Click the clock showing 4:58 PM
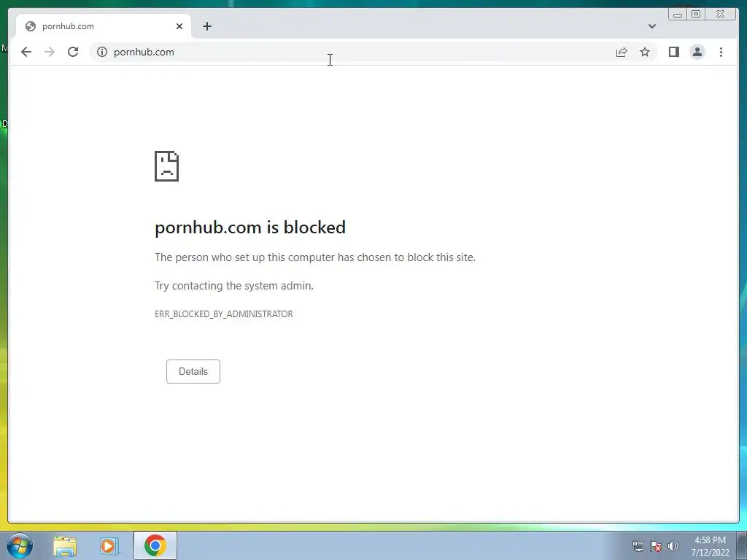747x560 pixels. point(710,546)
